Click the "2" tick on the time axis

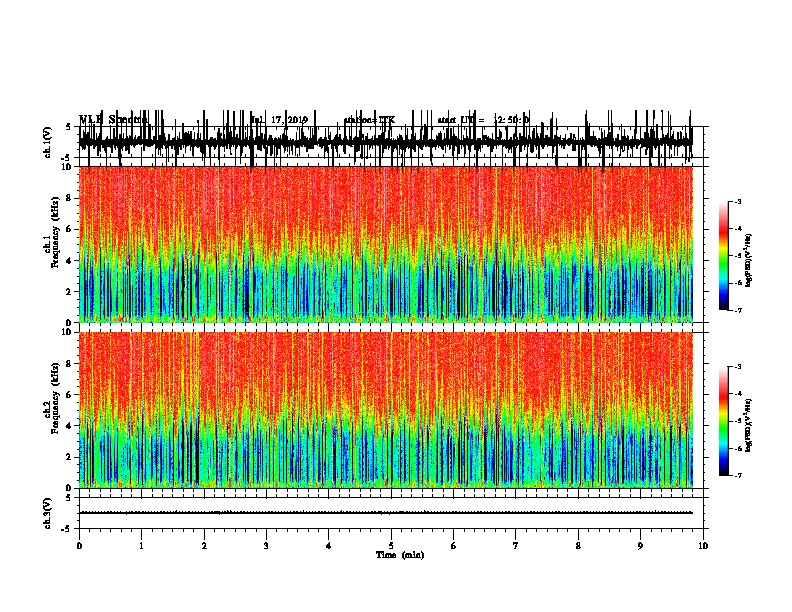coord(204,546)
